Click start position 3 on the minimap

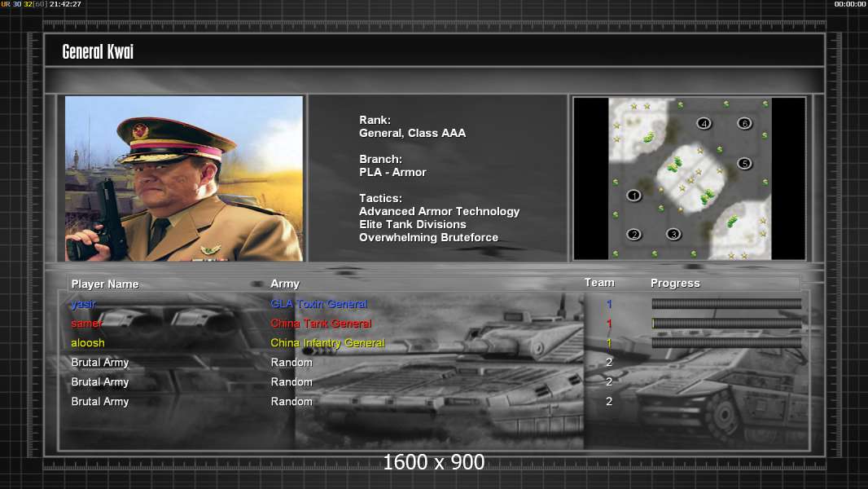pos(673,234)
